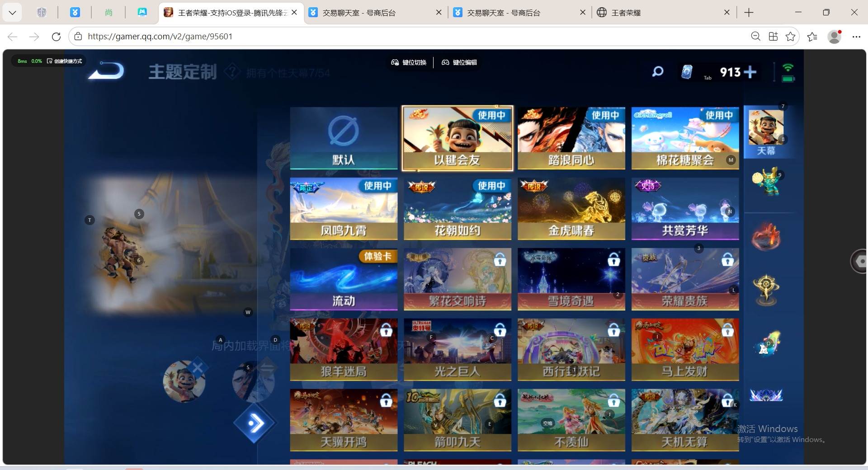Open the locked 雪境奇遇 theme
Viewport: 868px width, 470px height.
pos(571,279)
